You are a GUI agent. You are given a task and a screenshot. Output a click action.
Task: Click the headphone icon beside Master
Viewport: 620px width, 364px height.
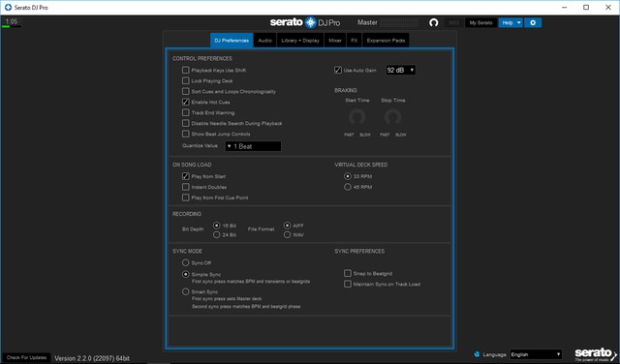(x=433, y=22)
